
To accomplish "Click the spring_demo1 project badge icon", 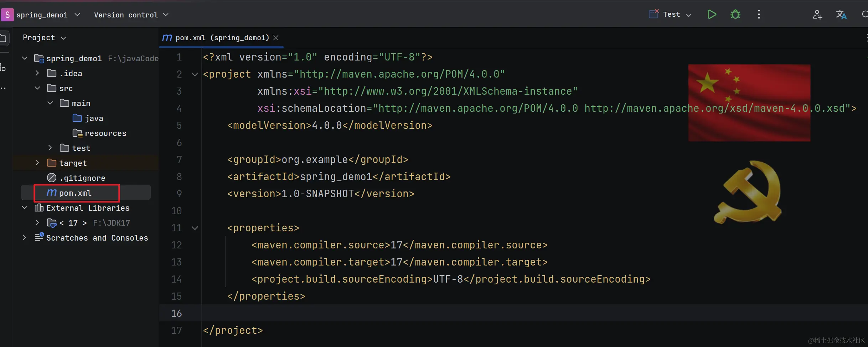I will click(x=7, y=15).
